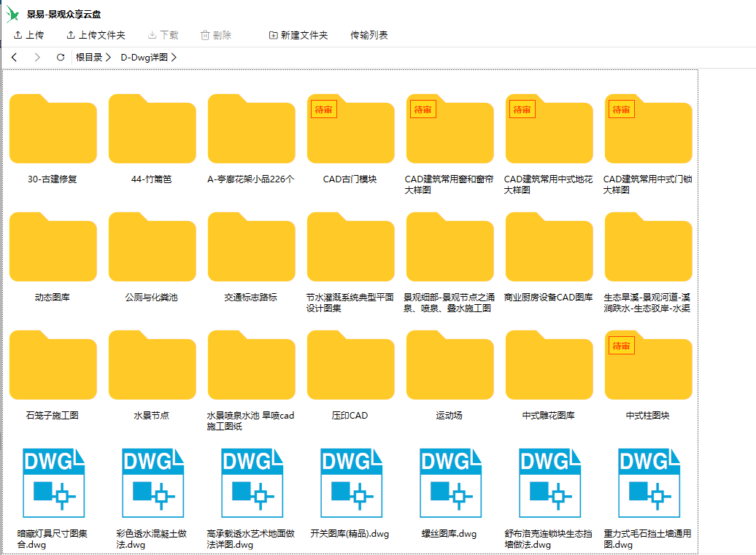The width and height of the screenshot is (756, 555).
Task: Click the 上传 upload button
Action: [28, 35]
